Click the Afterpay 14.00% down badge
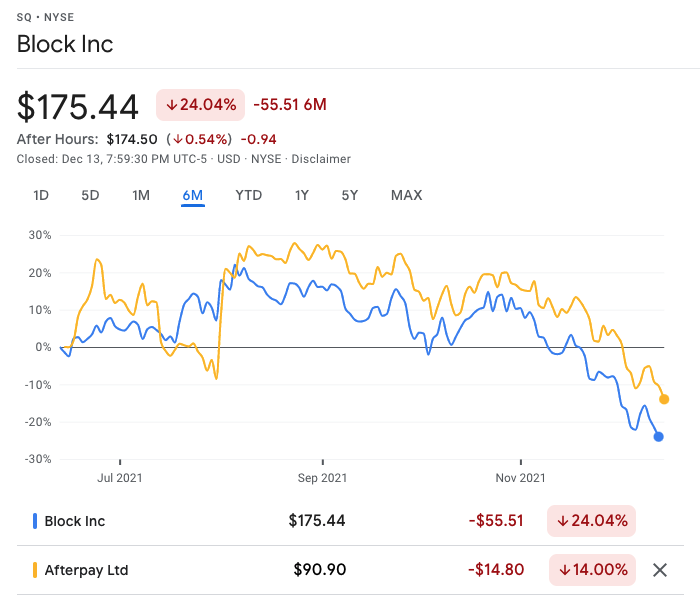700x608 pixels. (592, 570)
